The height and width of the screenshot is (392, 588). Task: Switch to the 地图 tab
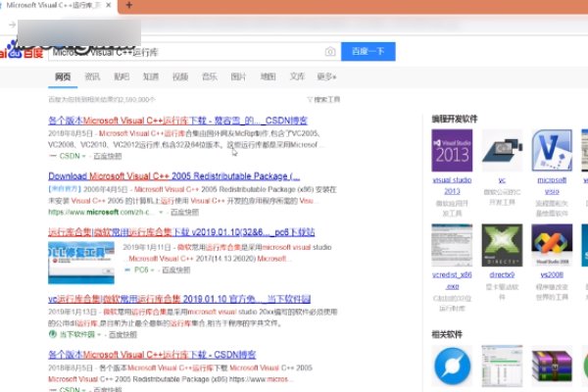tap(268, 76)
